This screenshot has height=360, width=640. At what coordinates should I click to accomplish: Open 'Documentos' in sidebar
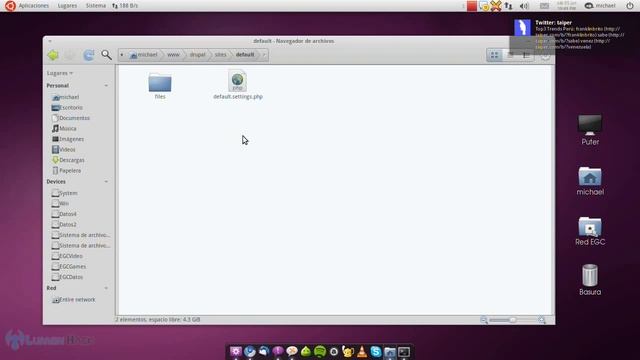tap(71, 118)
